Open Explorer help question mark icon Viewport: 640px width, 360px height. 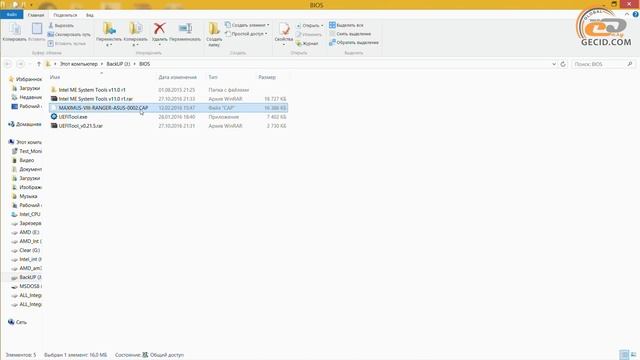tap(636, 14)
